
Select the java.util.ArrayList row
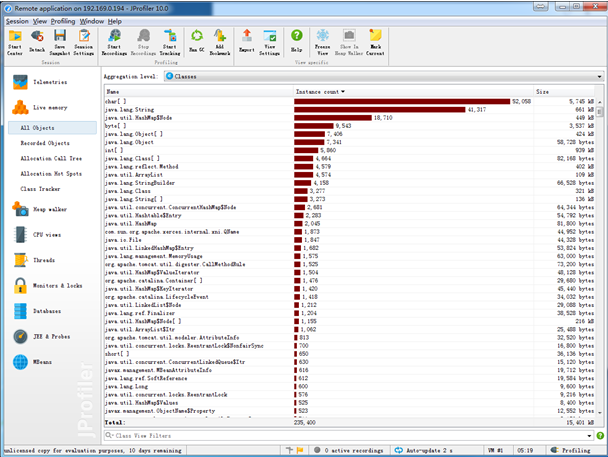point(350,175)
